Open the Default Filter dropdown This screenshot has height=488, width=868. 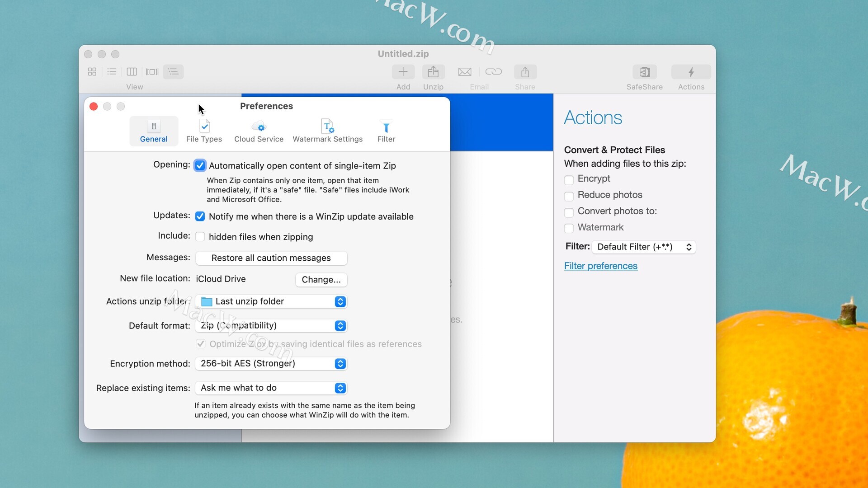coord(643,247)
